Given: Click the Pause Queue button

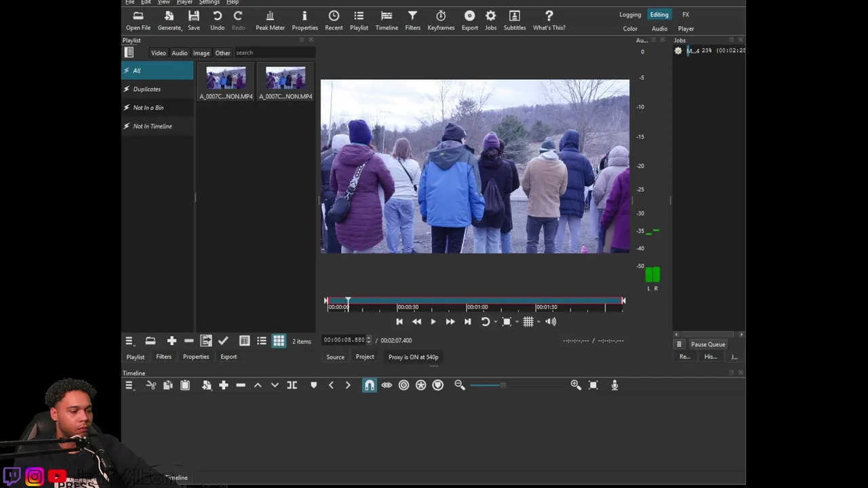Looking at the screenshot, I should click(x=708, y=344).
